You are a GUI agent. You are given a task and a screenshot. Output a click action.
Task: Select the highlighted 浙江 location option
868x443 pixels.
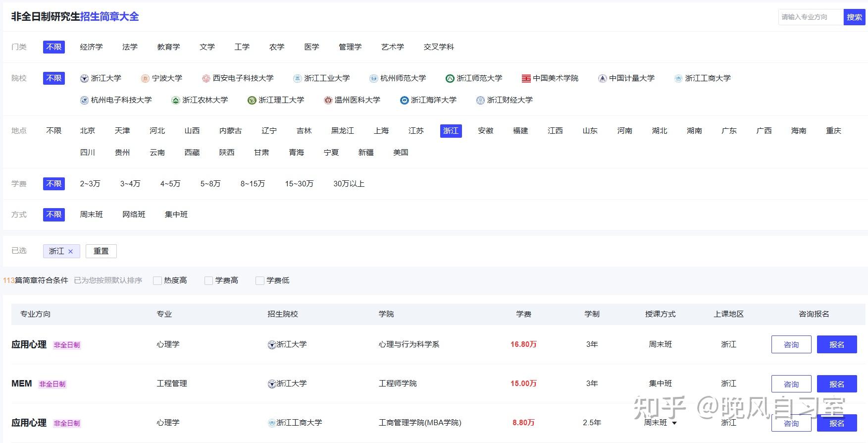[451, 130]
